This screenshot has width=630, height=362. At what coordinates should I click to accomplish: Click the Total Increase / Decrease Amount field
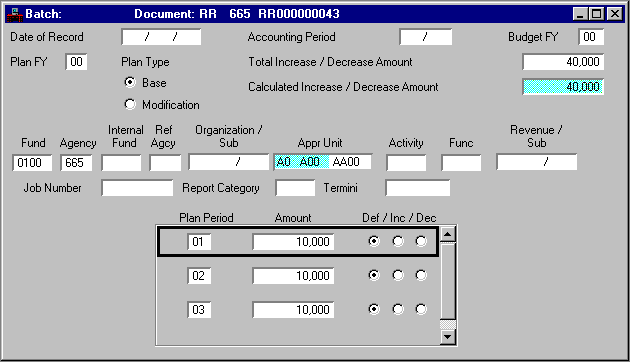click(563, 62)
